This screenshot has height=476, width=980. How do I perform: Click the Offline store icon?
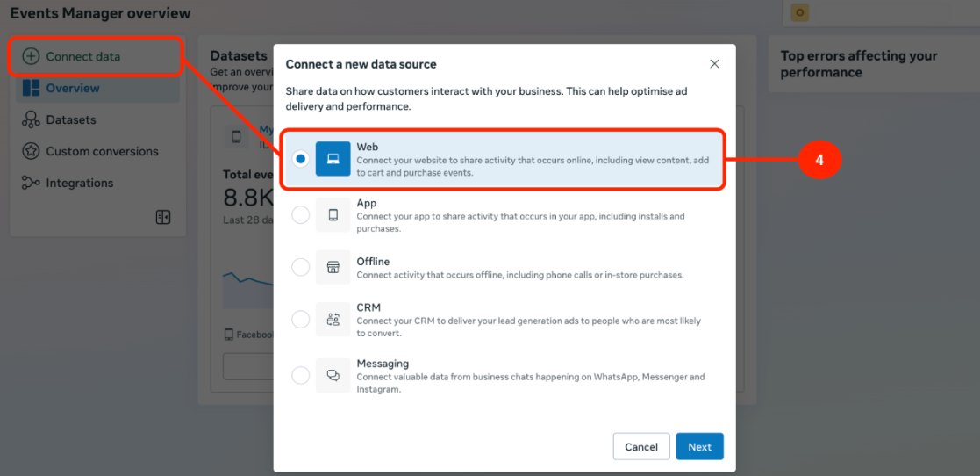(333, 267)
